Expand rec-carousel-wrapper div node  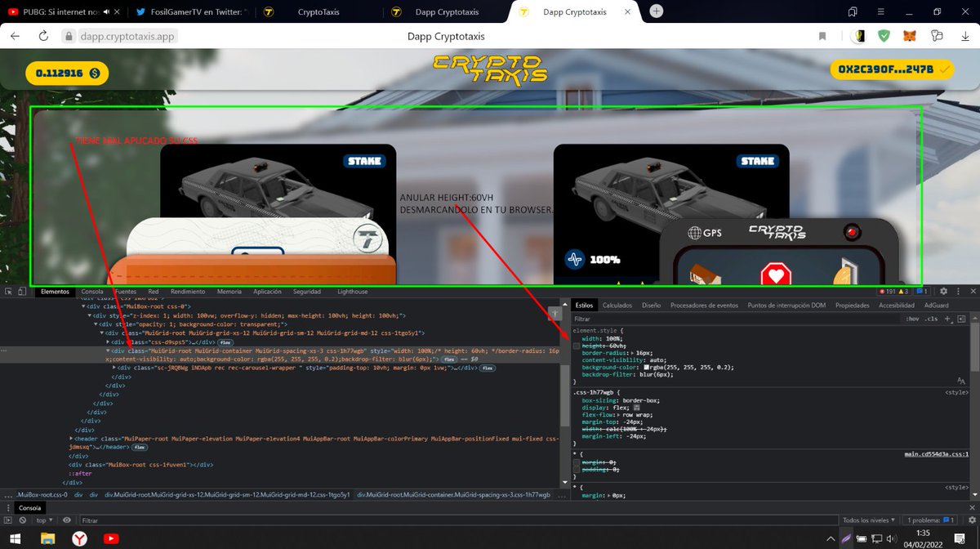[x=114, y=368]
